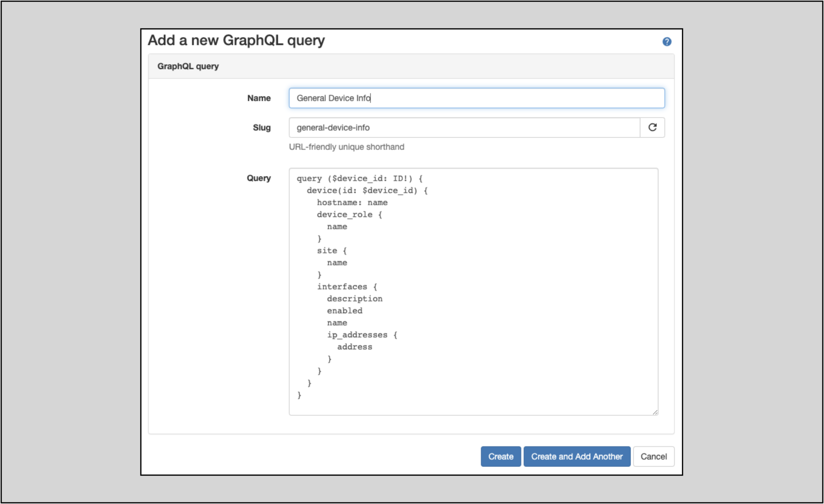This screenshot has height=504, width=824.
Task: Click the Create button
Action: [x=500, y=456]
